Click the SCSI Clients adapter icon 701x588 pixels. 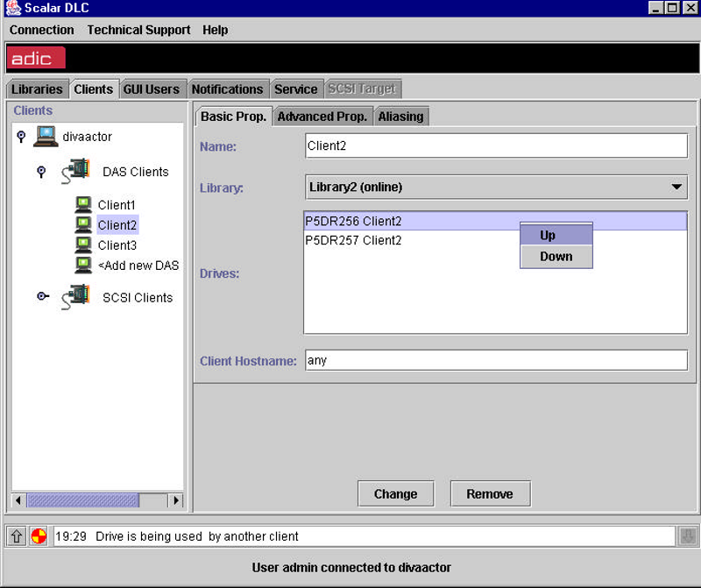coord(75,297)
